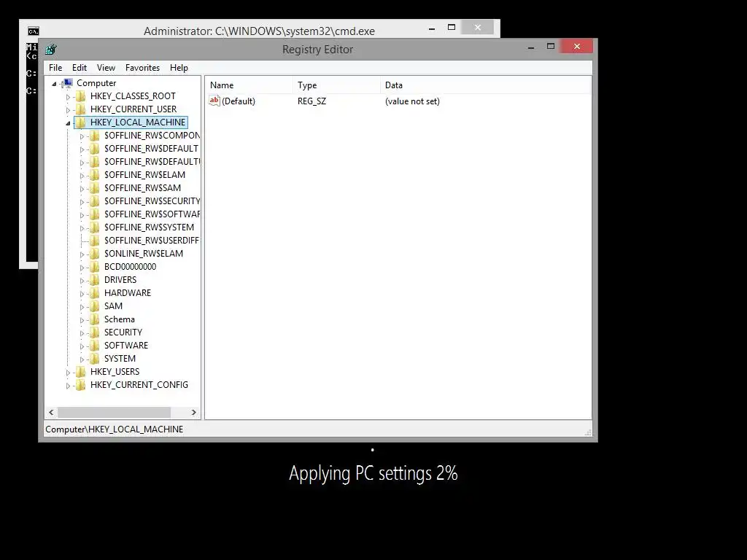
Task: Click the $OFFLINE_RW$ELAM folder icon
Action: (x=95, y=175)
